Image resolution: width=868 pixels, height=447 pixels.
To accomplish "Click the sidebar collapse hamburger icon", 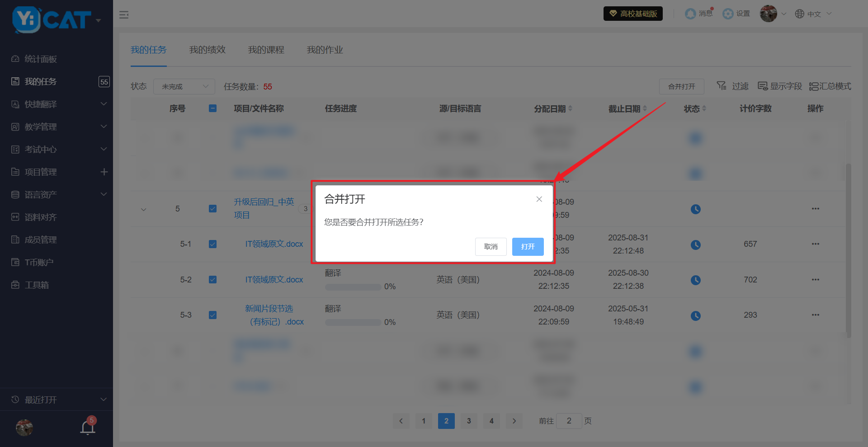I will (124, 15).
